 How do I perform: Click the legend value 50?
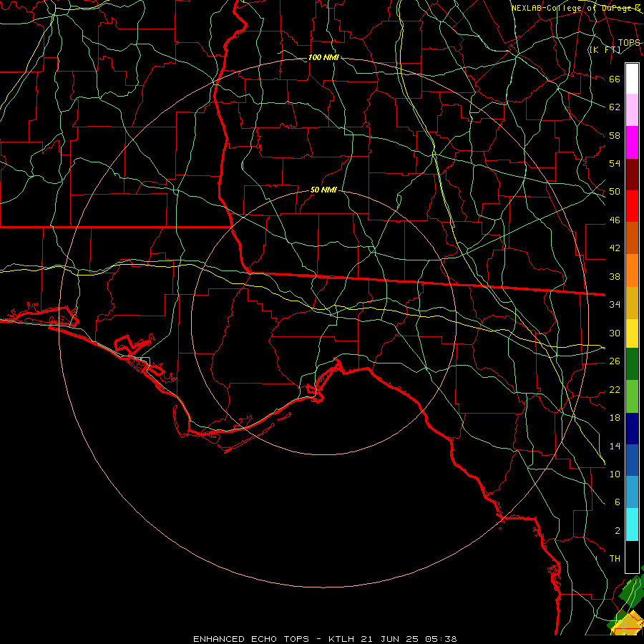pos(615,191)
